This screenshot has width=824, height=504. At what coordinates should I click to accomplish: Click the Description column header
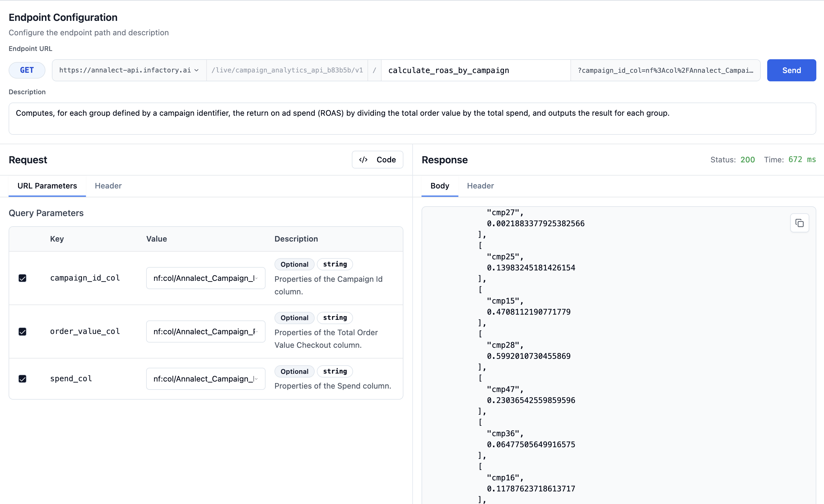(x=296, y=239)
